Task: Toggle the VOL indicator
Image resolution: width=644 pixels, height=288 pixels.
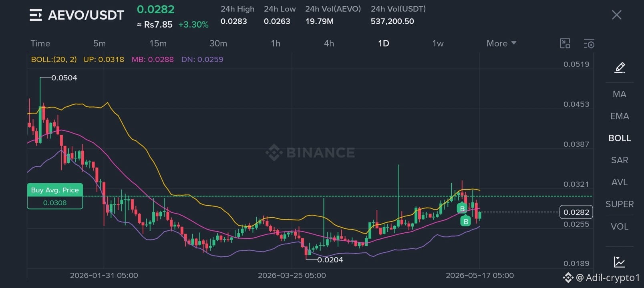Action: (619, 226)
